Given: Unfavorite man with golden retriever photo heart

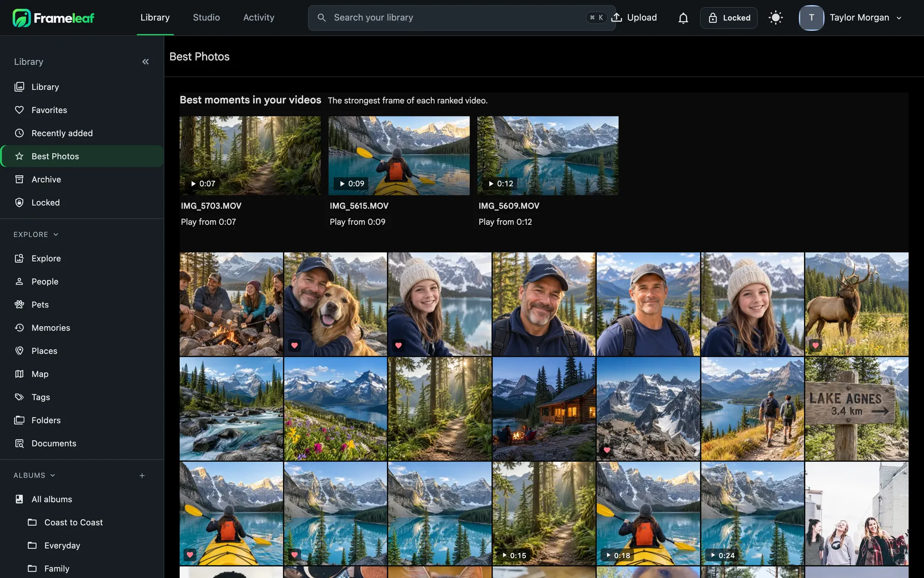Looking at the screenshot, I should pyautogui.click(x=294, y=345).
